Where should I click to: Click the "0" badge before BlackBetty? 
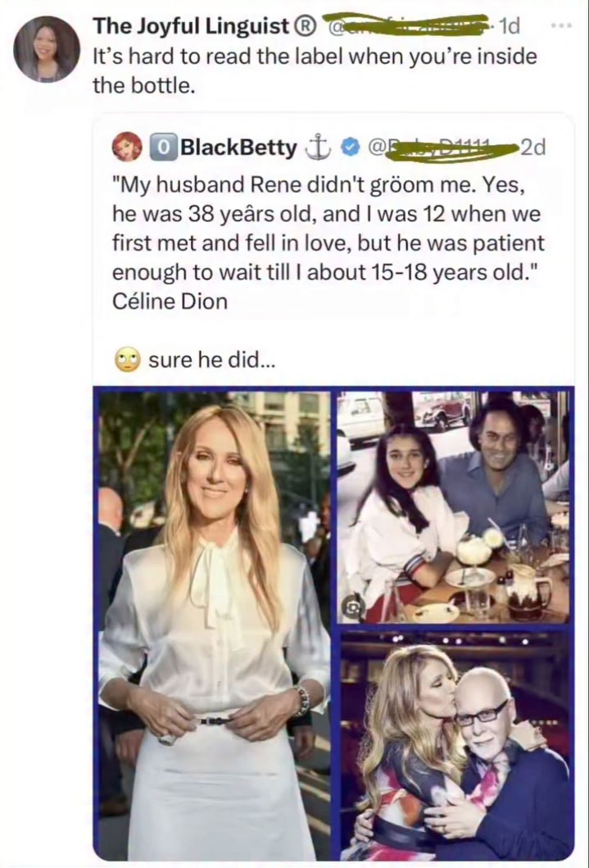coord(164,148)
